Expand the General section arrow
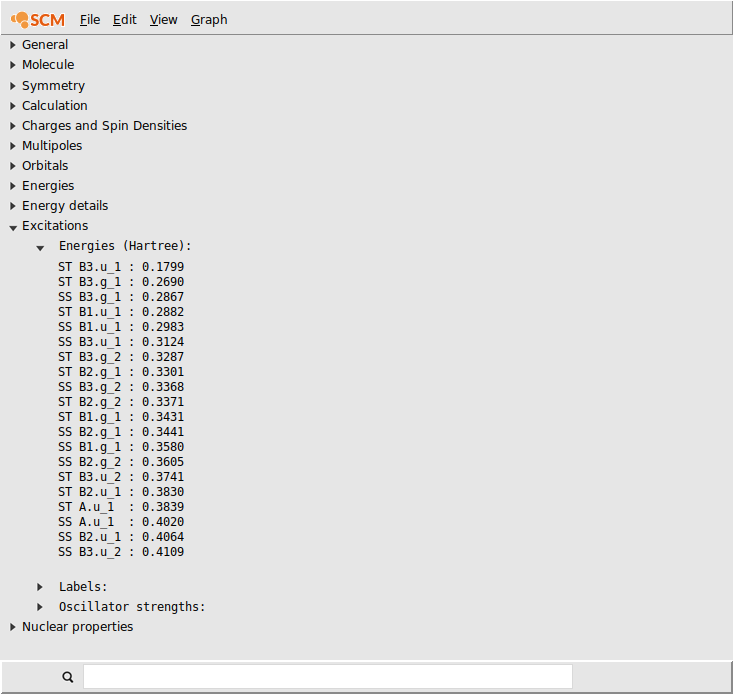Image resolution: width=733 pixels, height=694 pixels. point(13,45)
